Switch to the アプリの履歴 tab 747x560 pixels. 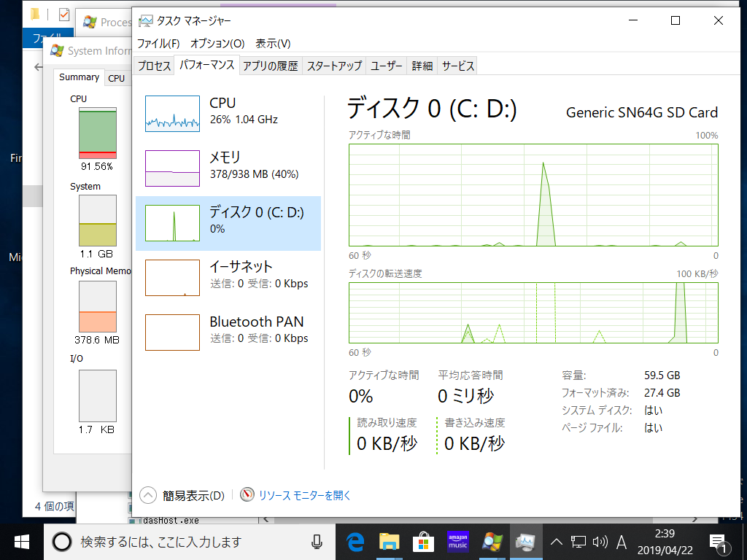[x=271, y=66]
